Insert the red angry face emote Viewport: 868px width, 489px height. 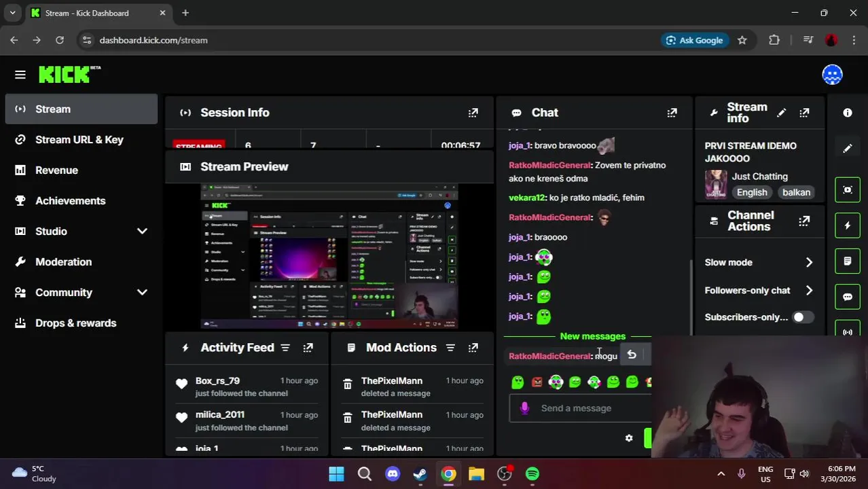(537, 382)
